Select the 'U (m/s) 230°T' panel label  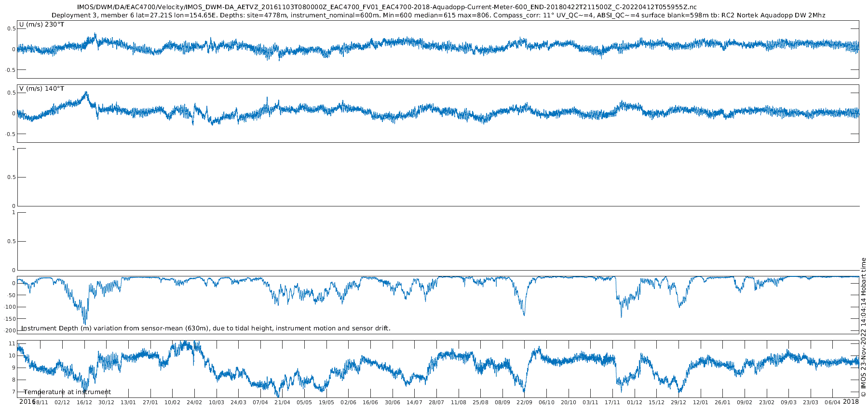[x=41, y=25]
